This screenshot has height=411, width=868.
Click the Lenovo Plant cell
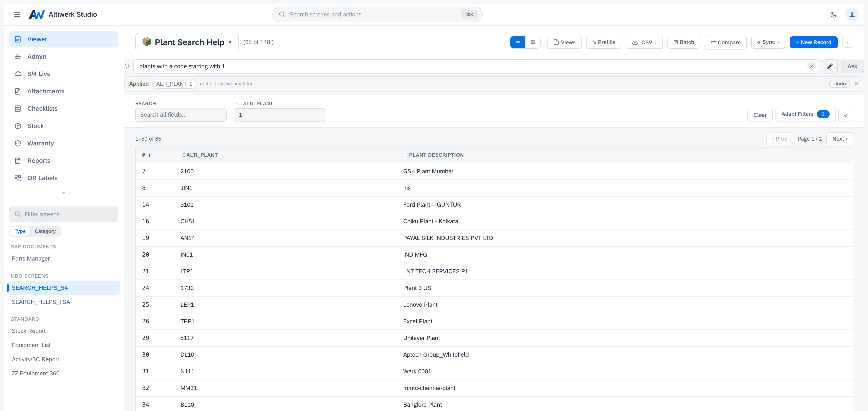pos(420,305)
